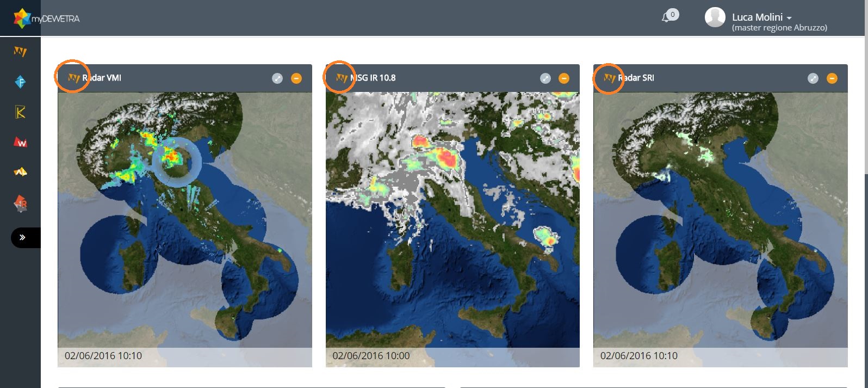Click the MSG IR 10.8 panel's W icon

click(342, 78)
